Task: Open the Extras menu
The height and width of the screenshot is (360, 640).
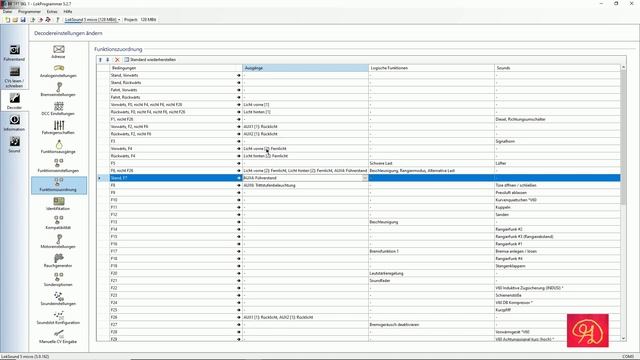Action: coord(52,12)
